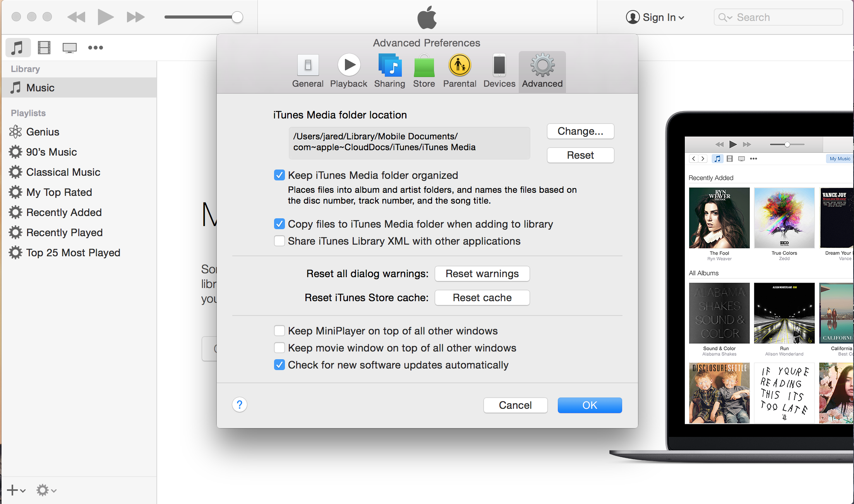Open the Classical Music playlist

(79, 172)
